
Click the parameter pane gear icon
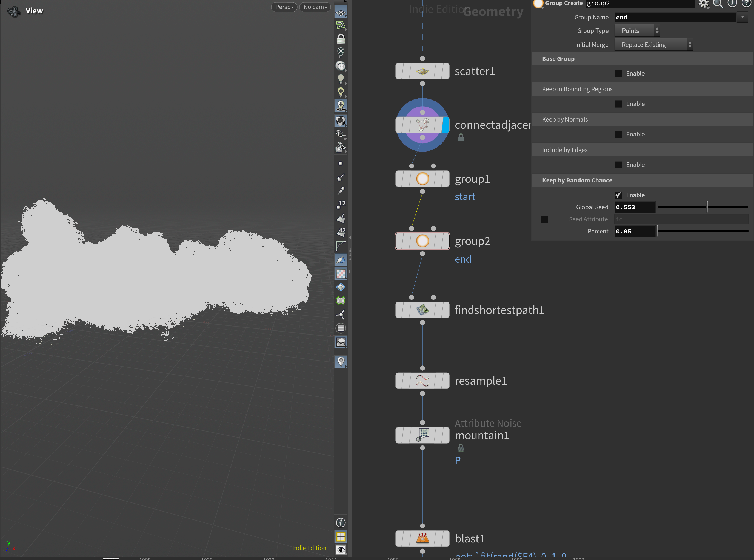click(704, 4)
